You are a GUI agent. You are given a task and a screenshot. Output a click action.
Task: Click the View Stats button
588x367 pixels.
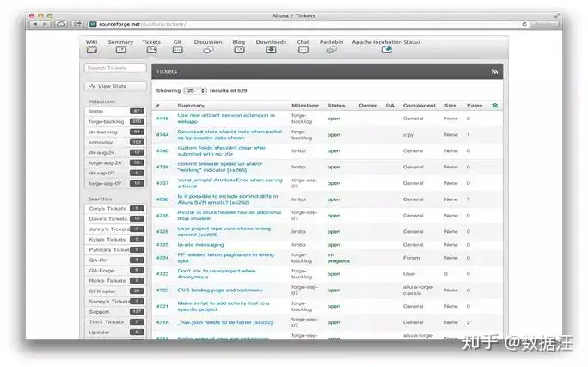115,86
